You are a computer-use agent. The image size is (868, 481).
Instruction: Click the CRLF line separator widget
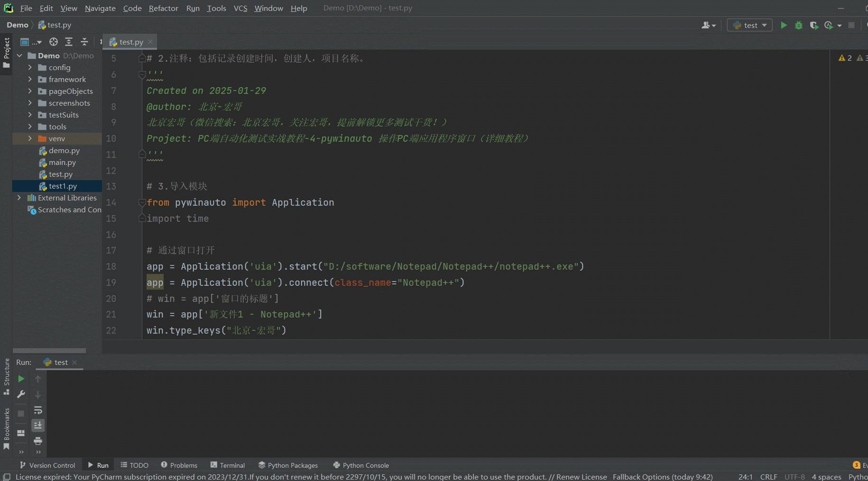pyautogui.click(x=768, y=477)
